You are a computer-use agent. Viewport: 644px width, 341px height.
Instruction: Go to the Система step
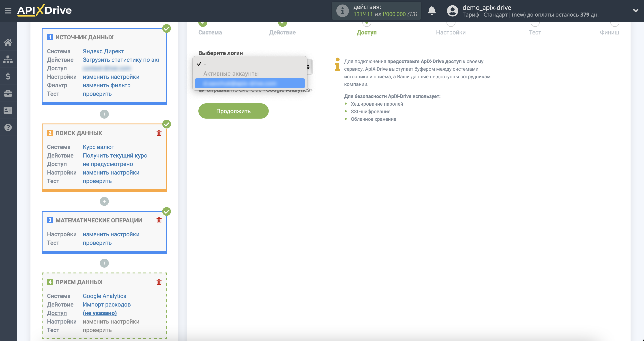210,32
